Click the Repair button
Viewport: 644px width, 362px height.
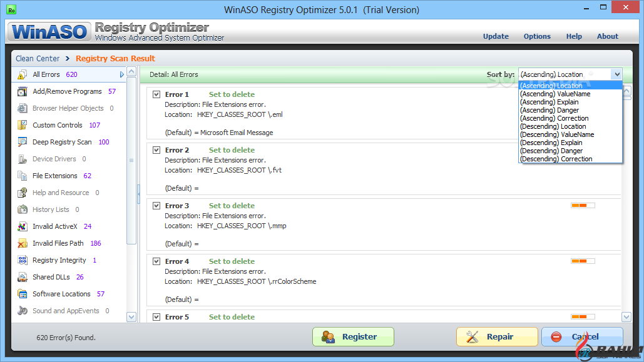(497, 337)
